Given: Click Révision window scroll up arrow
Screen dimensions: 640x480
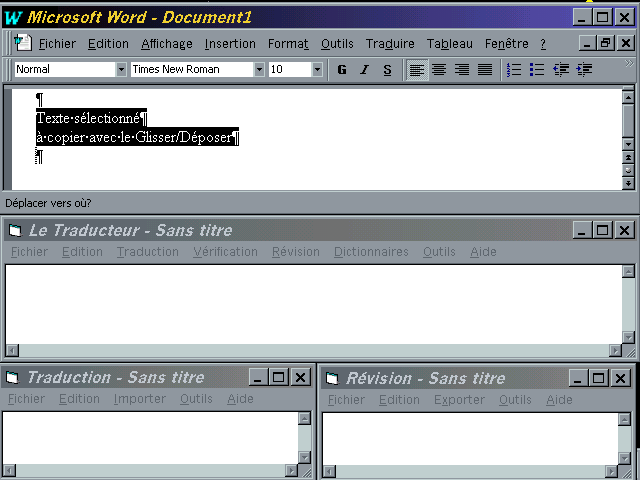Looking at the screenshot, I should pos(624,419).
